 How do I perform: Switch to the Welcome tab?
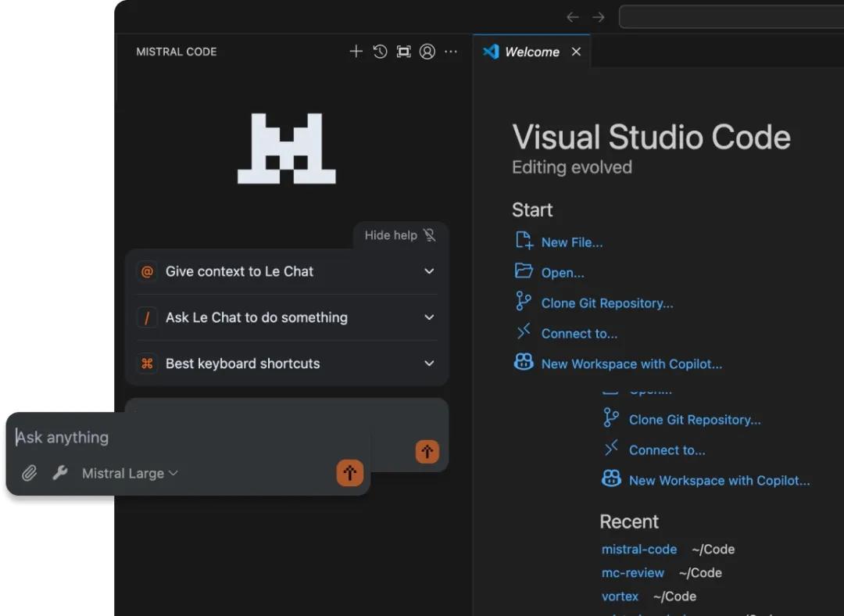[532, 52]
